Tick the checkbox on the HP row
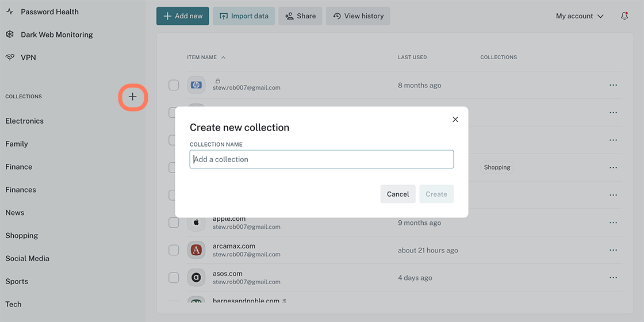644x322 pixels. (174, 85)
